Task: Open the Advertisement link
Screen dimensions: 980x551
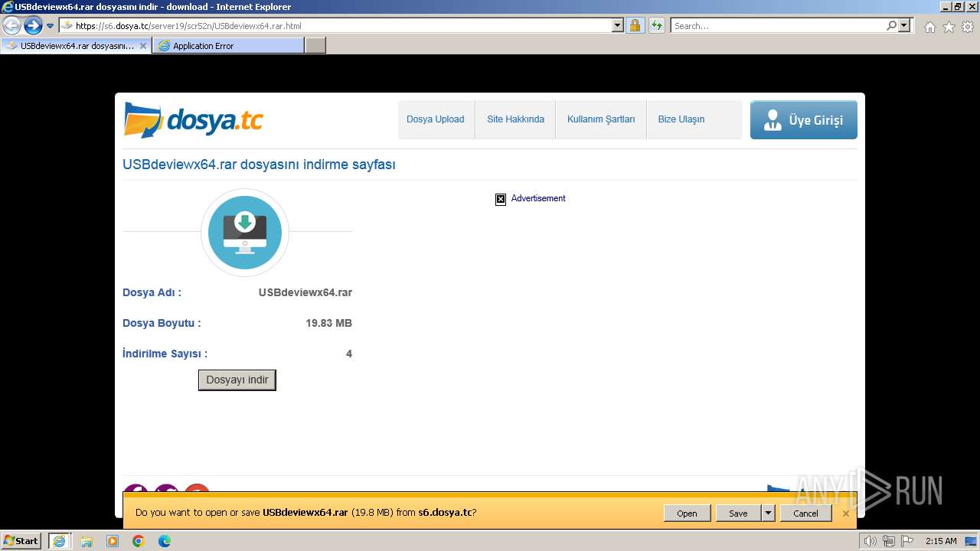Action: 538,198
